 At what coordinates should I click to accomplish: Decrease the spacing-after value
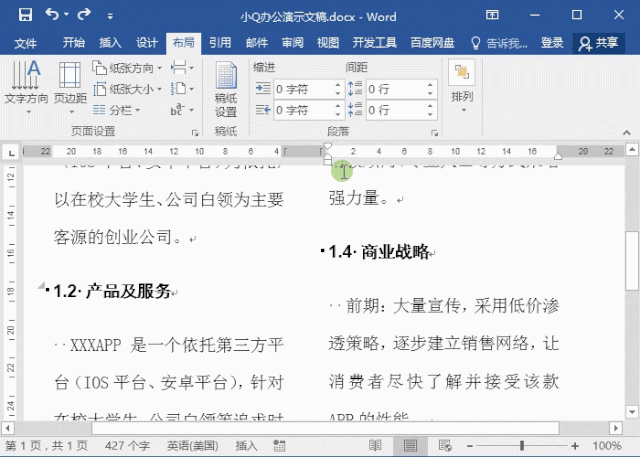[x=430, y=115]
